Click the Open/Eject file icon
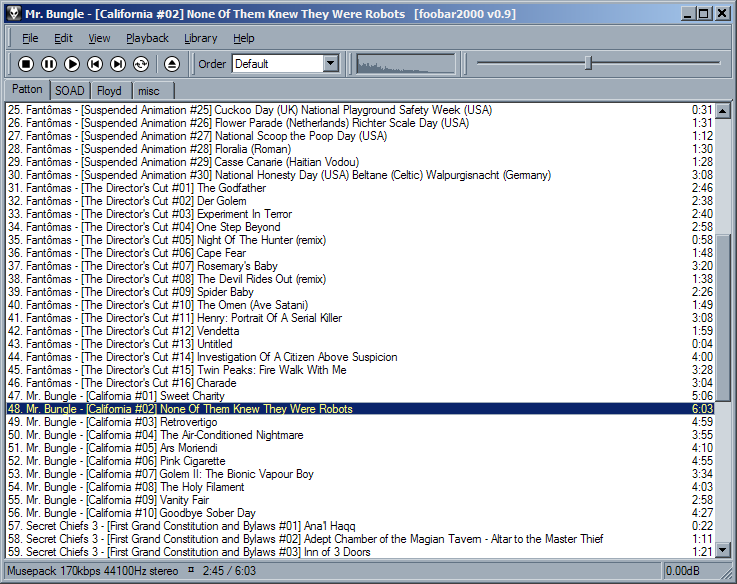737x584 pixels. (x=172, y=64)
